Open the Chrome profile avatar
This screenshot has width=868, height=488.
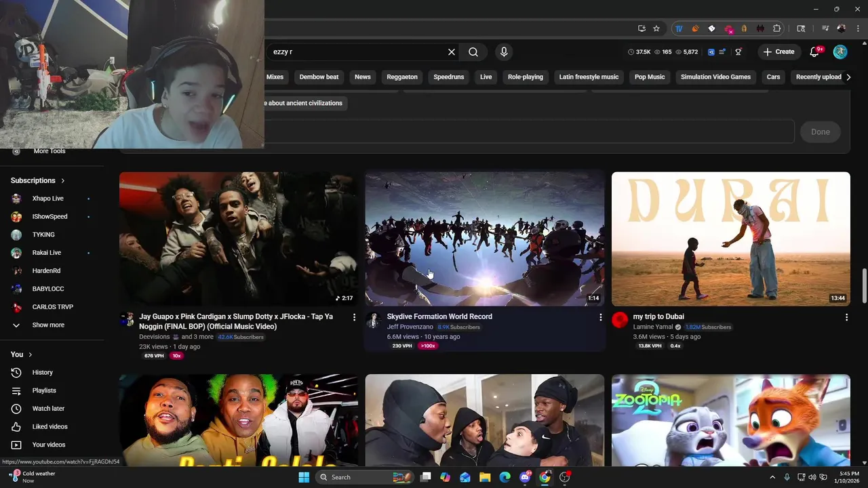click(x=842, y=28)
